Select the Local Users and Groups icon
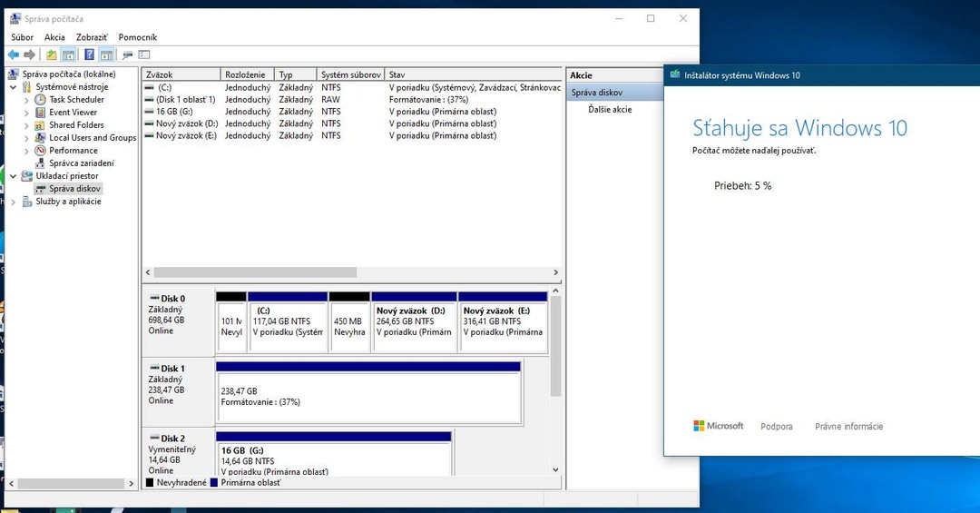Image resolution: width=980 pixels, height=513 pixels. click(x=41, y=138)
